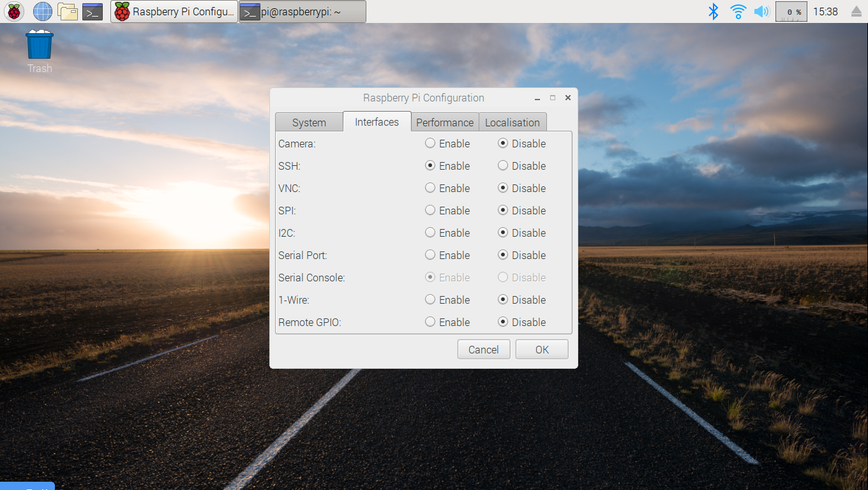Click the 'I2C:' label
Image resolution: width=868 pixels, height=490 pixels.
click(x=287, y=233)
